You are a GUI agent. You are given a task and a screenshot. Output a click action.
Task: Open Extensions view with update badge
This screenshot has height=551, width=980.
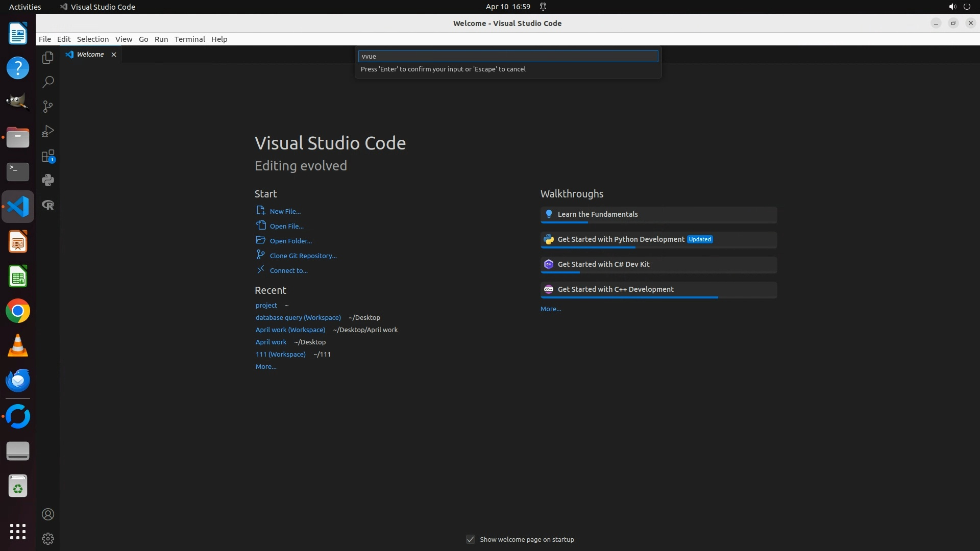click(x=47, y=156)
